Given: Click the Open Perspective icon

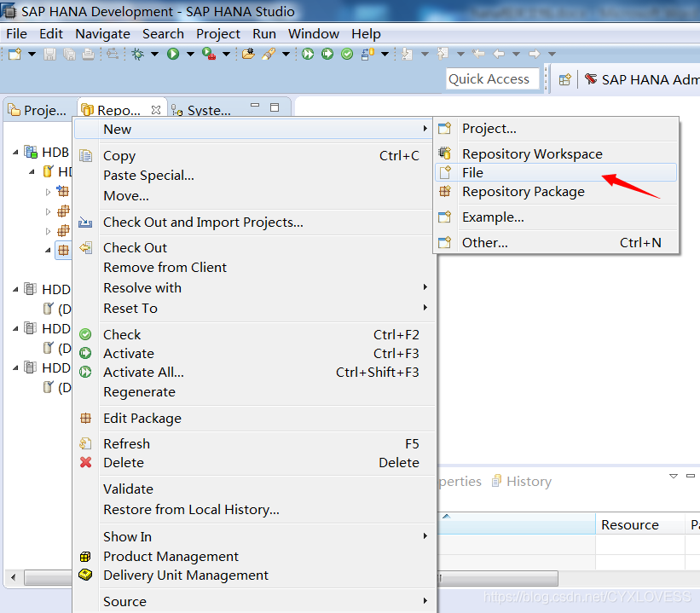Looking at the screenshot, I should [564, 80].
